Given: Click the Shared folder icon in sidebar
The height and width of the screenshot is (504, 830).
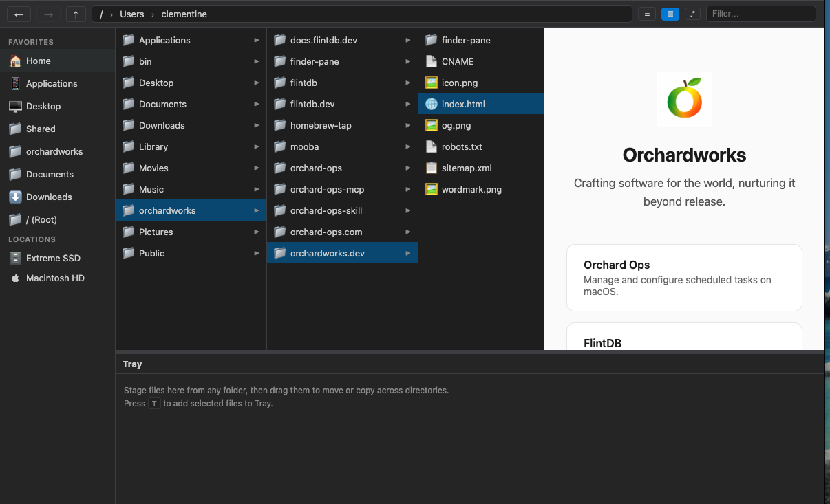Looking at the screenshot, I should point(15,129).
